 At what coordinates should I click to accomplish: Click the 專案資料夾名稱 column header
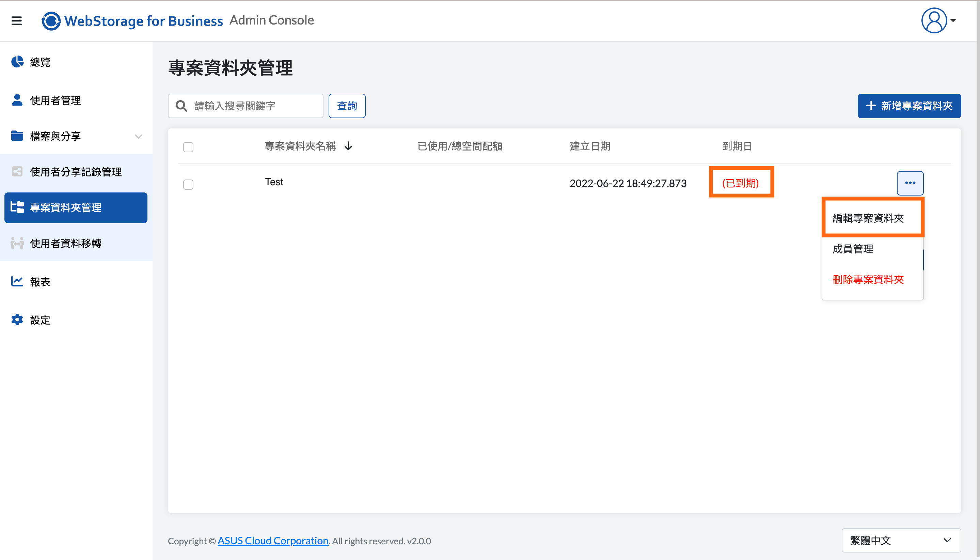pyautogui.click(x=300, y=146)
